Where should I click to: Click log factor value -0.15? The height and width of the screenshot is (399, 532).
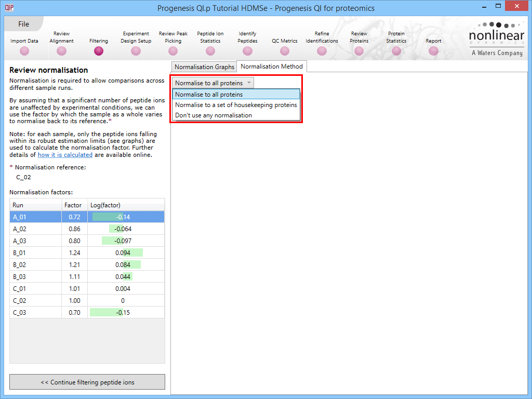[123, 312]
